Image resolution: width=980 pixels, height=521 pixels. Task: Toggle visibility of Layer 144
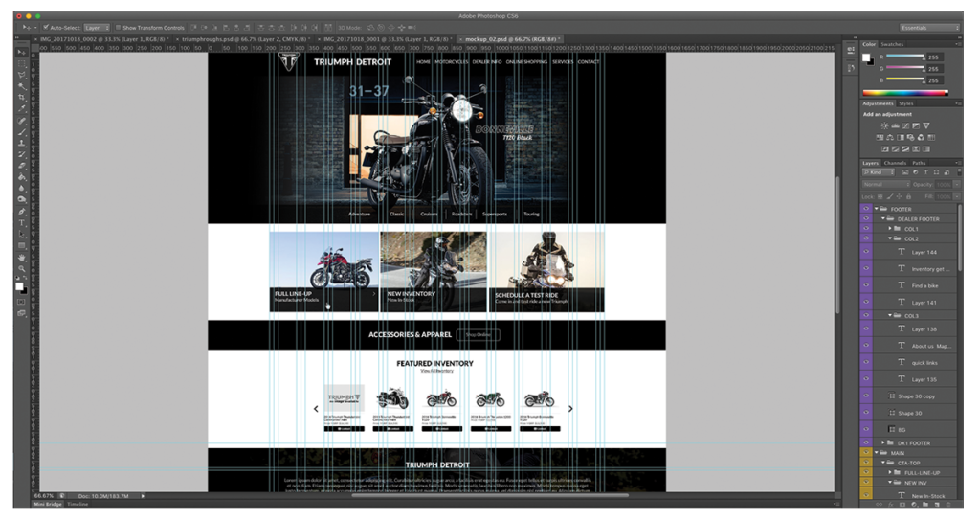tap(866, 252)
